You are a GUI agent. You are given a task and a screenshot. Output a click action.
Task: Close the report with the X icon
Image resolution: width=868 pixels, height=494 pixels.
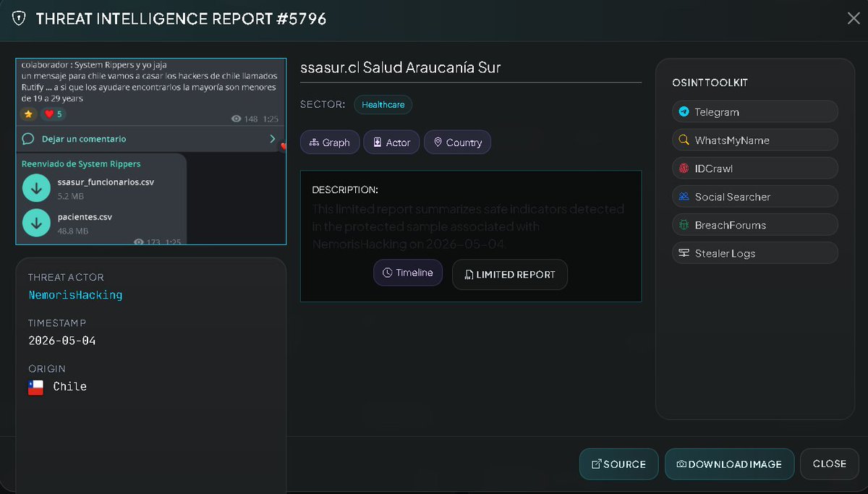click(853, 18)
